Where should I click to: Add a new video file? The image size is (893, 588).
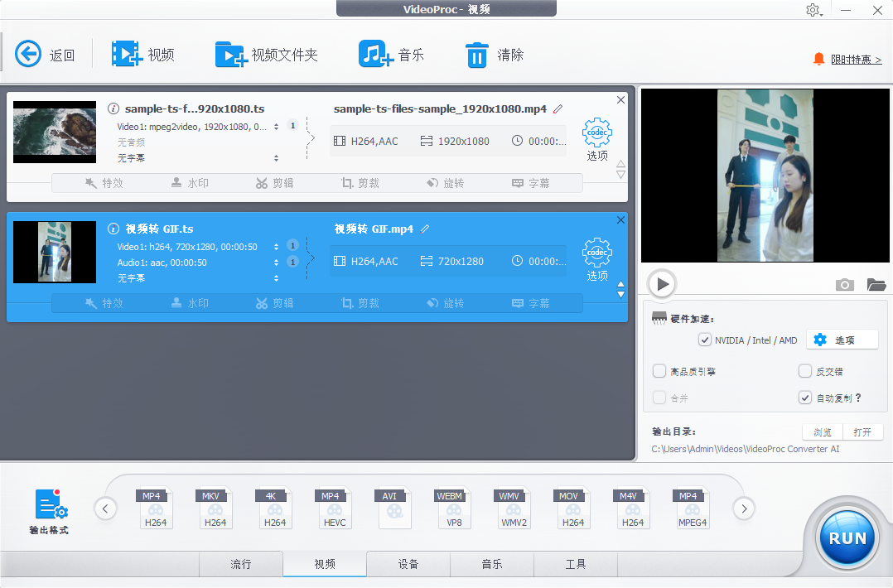pos(144,53)
